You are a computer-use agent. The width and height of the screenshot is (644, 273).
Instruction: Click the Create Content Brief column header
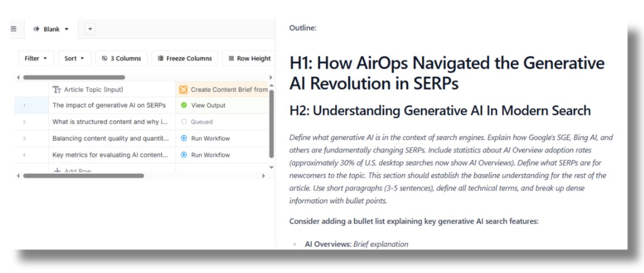222,90
